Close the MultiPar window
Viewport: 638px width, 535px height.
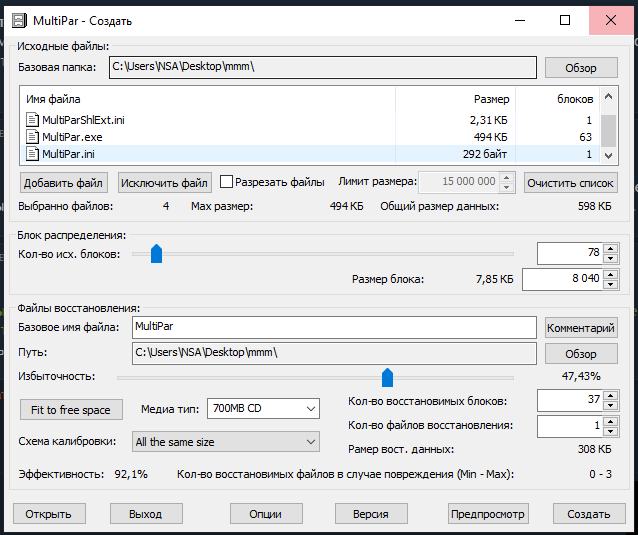[x=611, y=20]
